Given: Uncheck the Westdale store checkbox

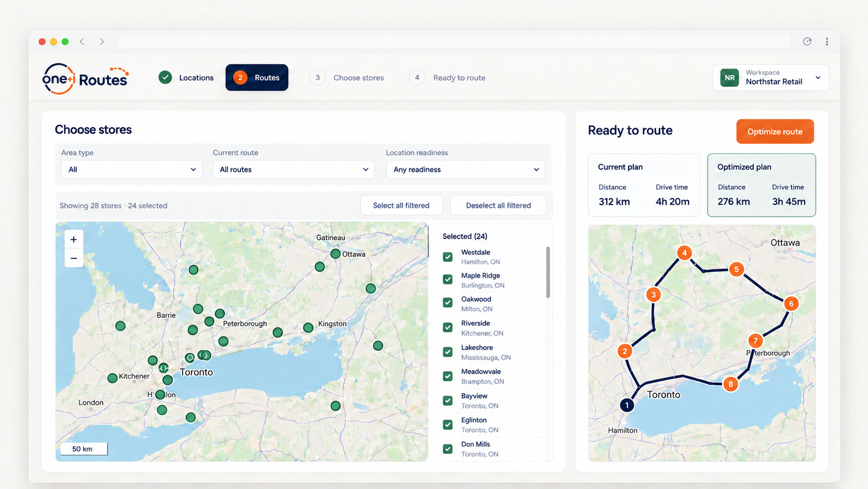Looking at the screenshot, I should (x=447, y=257).
